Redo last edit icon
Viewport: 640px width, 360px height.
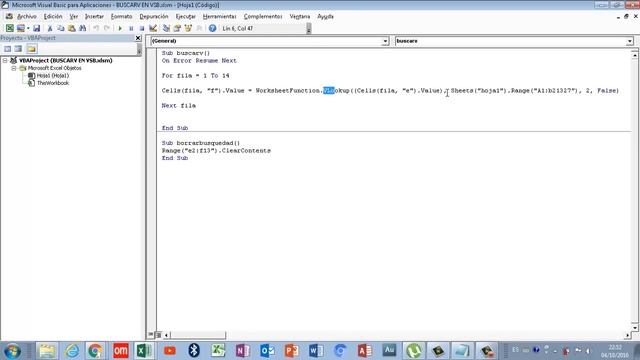click(107, 28)
